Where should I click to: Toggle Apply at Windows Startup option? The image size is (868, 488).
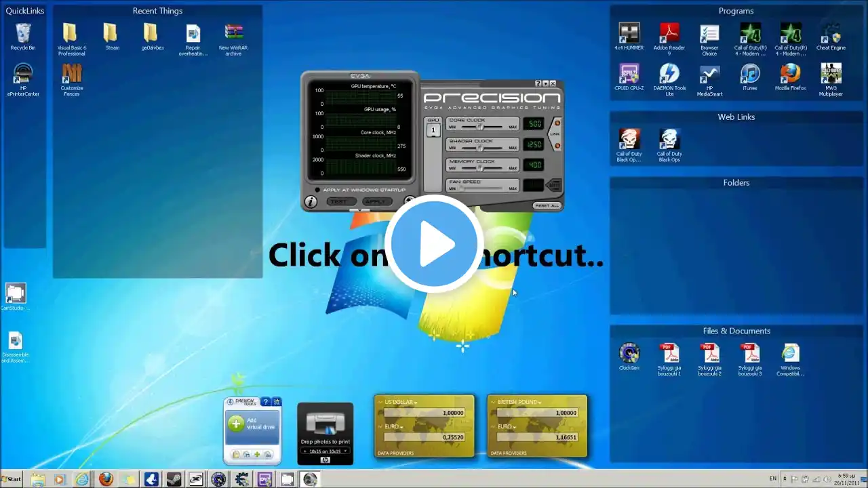317,190
